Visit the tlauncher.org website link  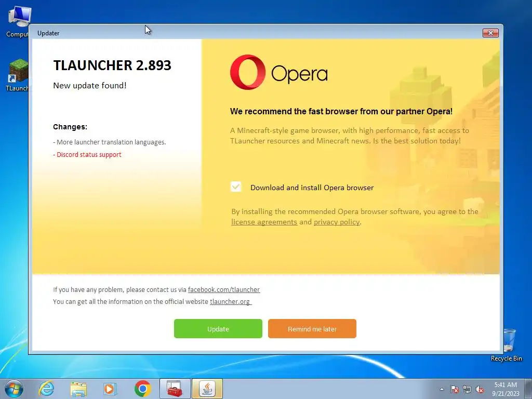[230, 301]
